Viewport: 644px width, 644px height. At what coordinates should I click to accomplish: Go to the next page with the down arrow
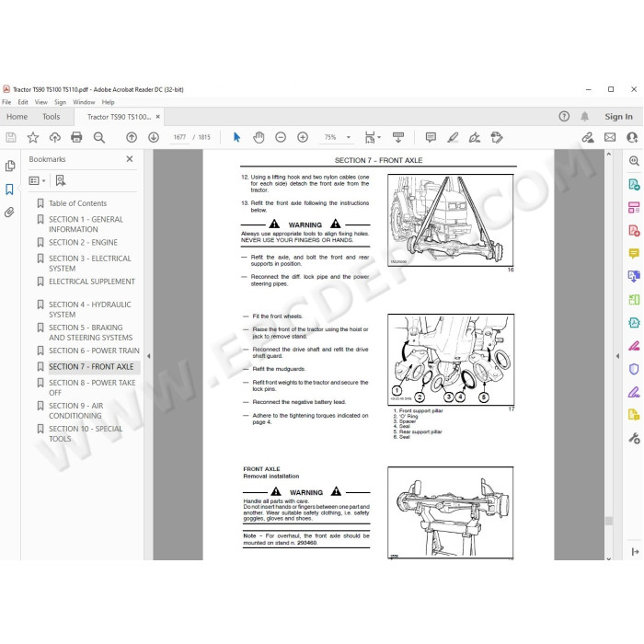[154, 137]
